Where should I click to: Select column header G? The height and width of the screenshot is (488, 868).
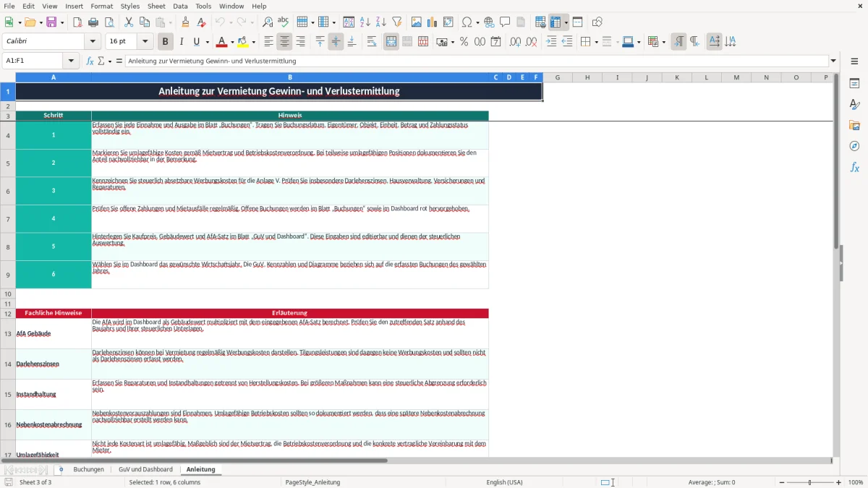[558, 77]
